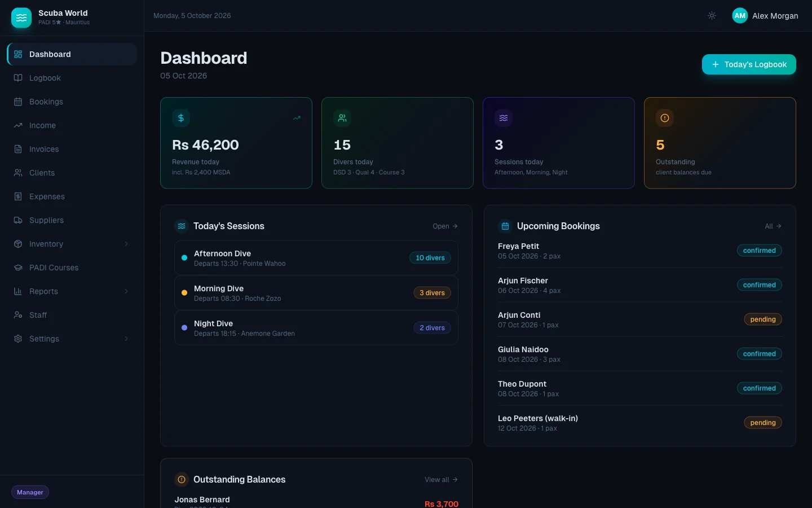
Task: Click the alert icon on Outstanding card
Action: tap(665, 118)
